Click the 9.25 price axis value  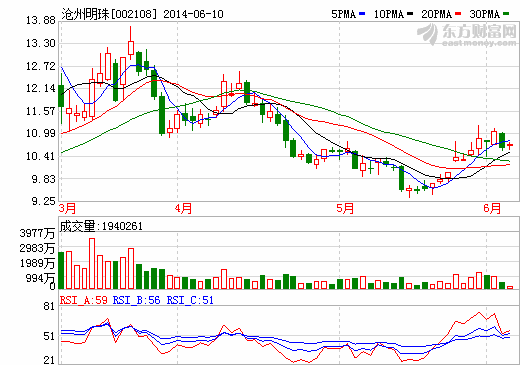pos(43,201)
